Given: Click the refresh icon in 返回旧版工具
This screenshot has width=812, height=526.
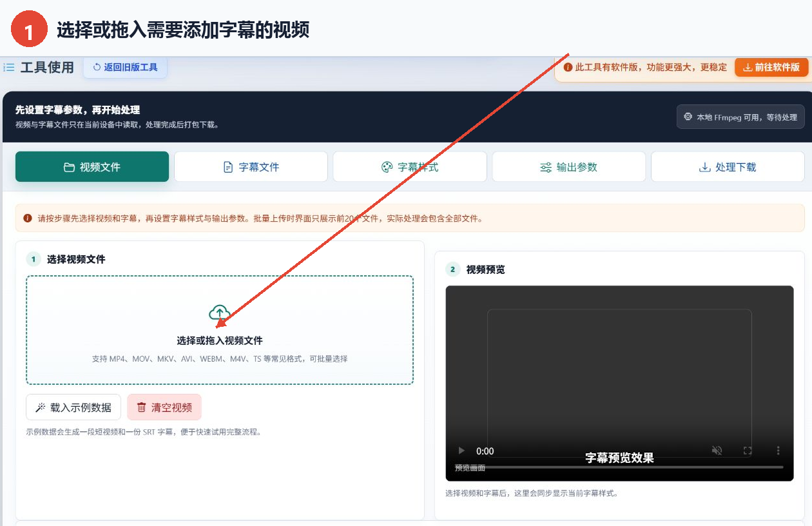Looking at the screenshot, I should coord(97,67).
